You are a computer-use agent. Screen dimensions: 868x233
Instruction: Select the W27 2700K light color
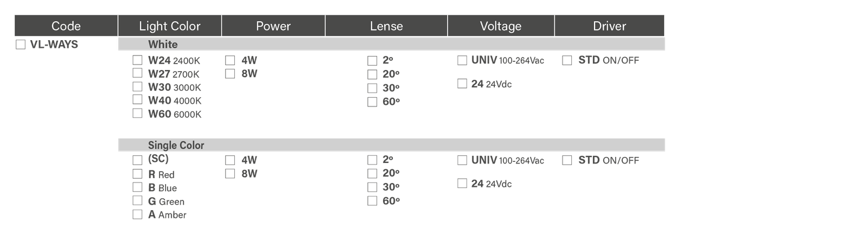(x=138, y=73)
